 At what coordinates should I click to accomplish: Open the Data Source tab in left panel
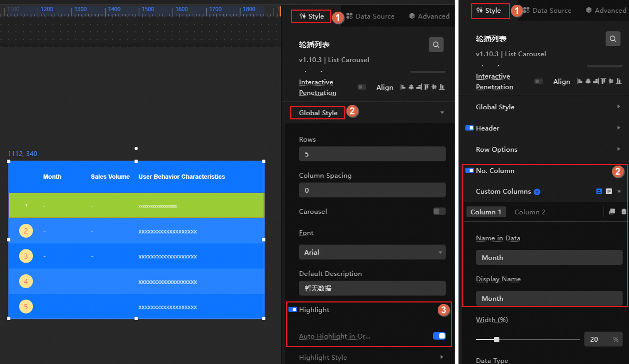tap(370, 16)
